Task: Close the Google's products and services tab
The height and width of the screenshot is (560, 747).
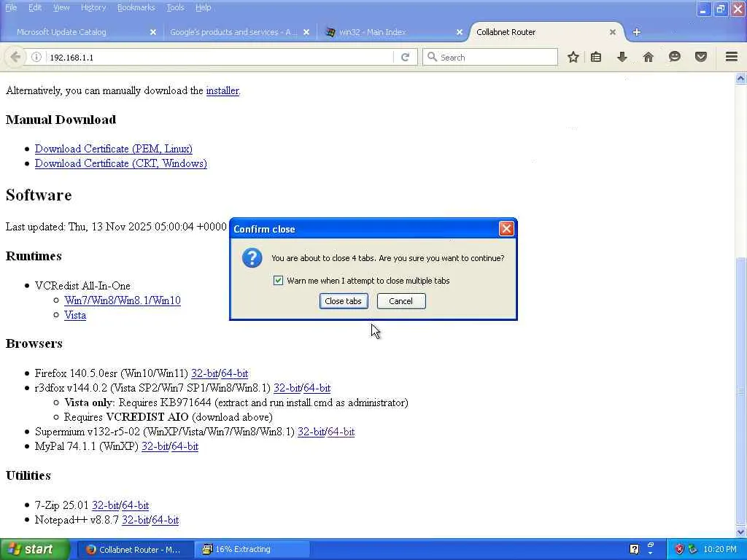Action: click(306, 32)
